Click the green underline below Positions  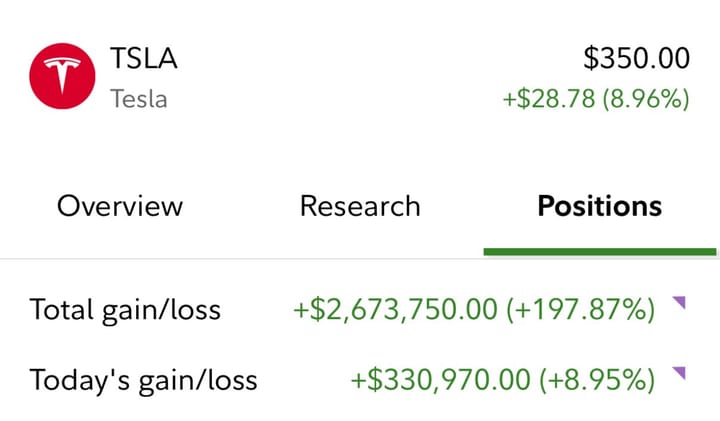(600, 251)
